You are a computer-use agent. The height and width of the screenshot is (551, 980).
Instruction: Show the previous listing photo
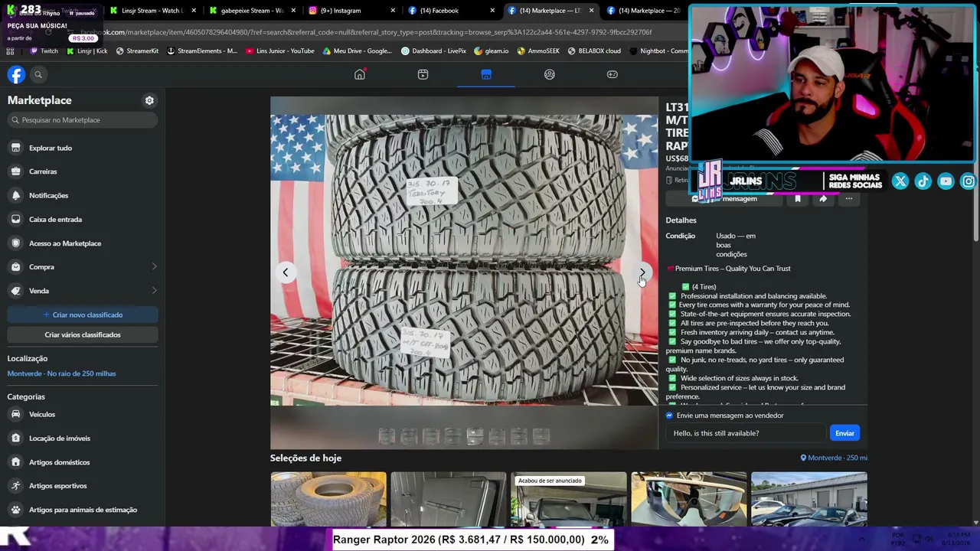[286, 272]
